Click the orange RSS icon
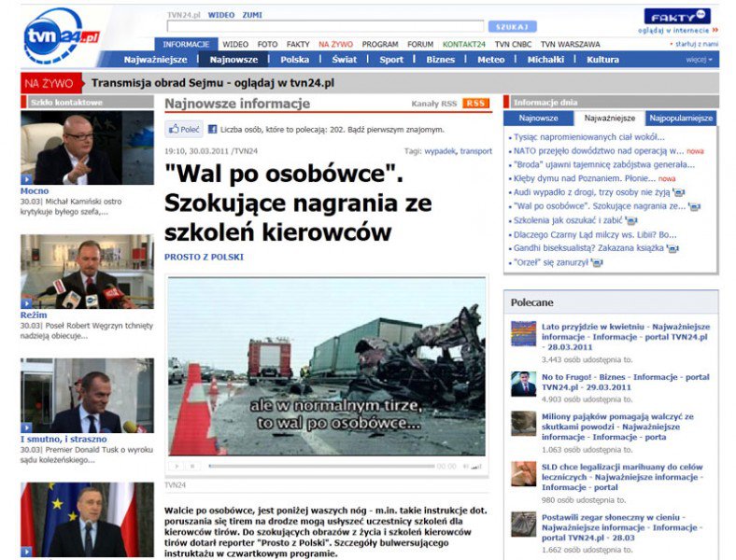Screen dimensions: 736x560 tap(475, 104)
